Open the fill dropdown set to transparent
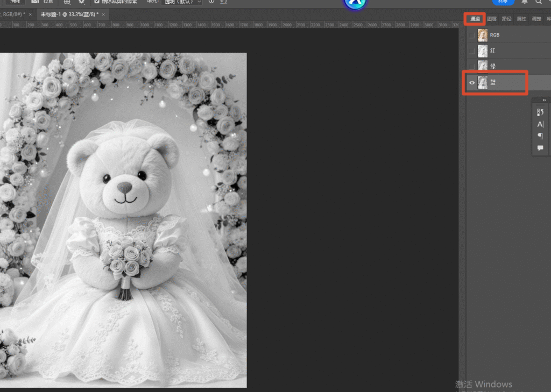The height and width of the screenshot is (392, 551). click(x=182, y=2)
